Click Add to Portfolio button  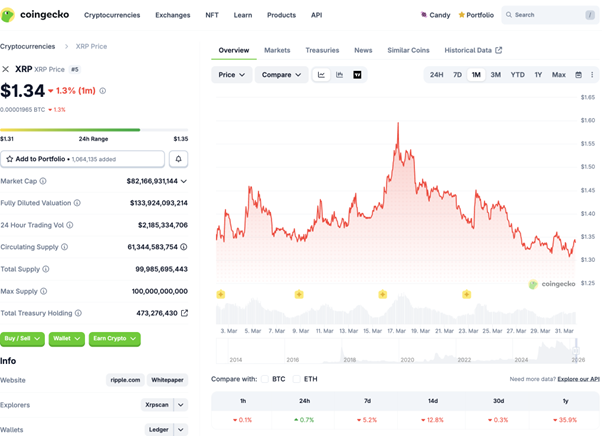coord(83,159)
